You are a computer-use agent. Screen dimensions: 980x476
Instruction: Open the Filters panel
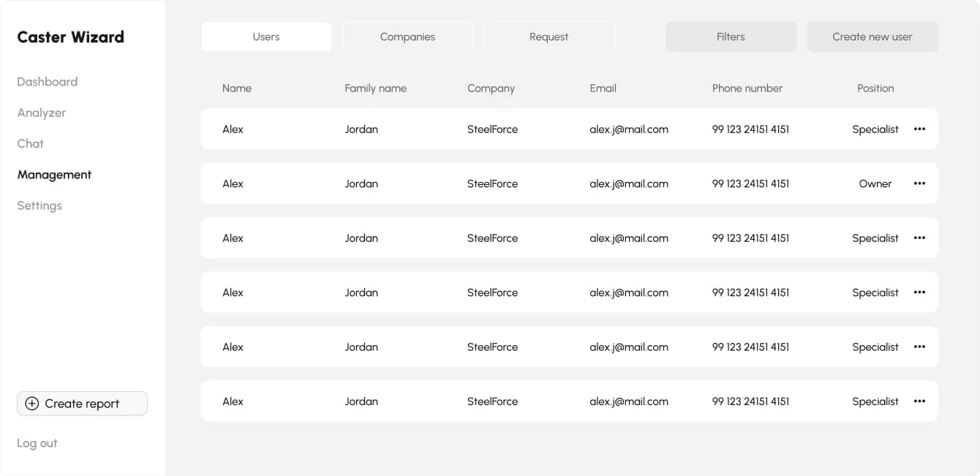pos(731,37)
